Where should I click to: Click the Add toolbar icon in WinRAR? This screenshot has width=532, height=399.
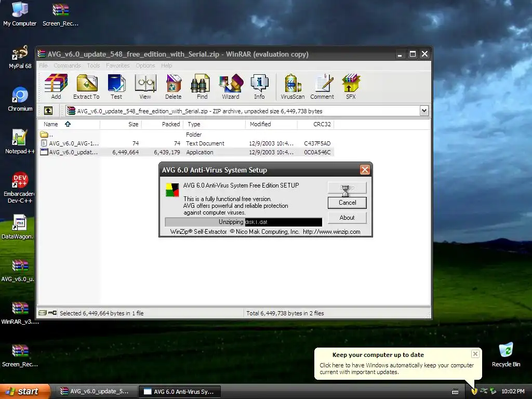pyautogui.click(x=56, y=87)
